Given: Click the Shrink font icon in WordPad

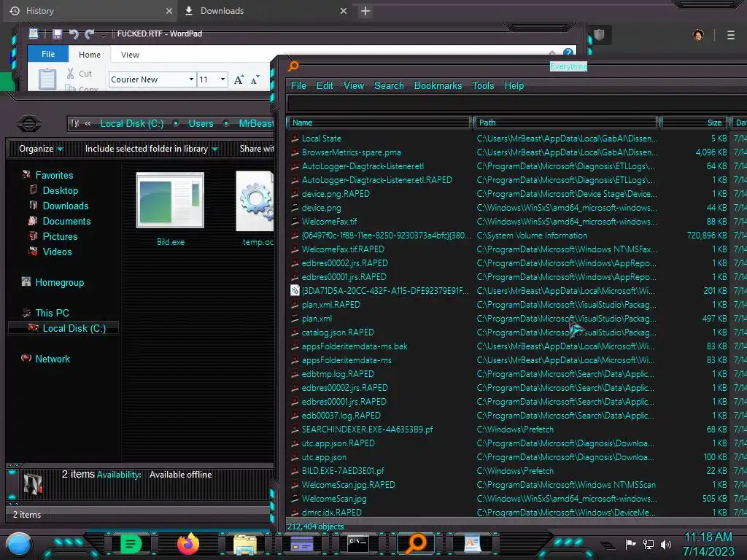Looking at the screenshot, I should 255,79.
